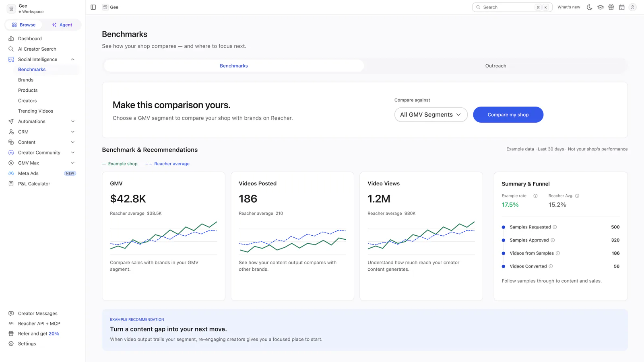
Task: Expand the Content section chevron
Action: click(x=73, y=142)
